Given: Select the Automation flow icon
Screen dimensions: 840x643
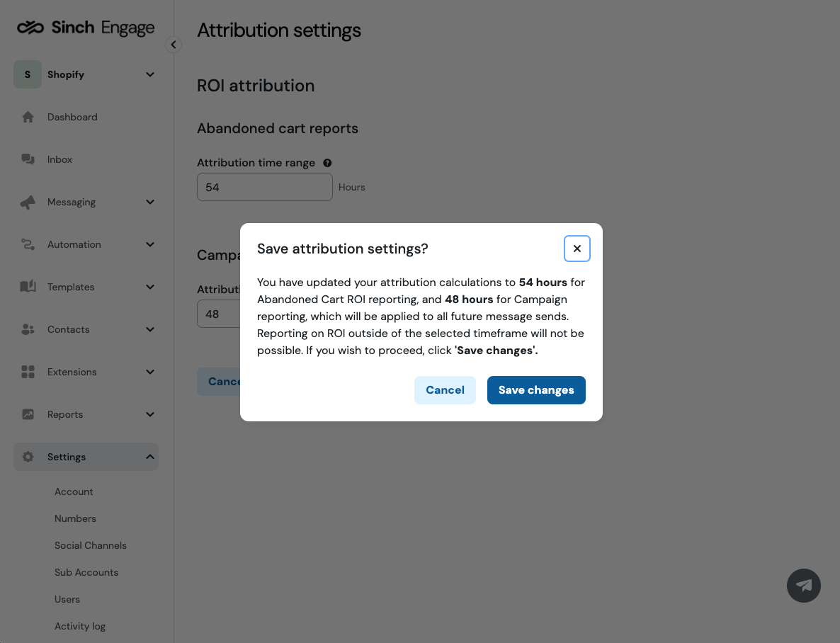Looking at the screenshot, I should pos(28,244).
